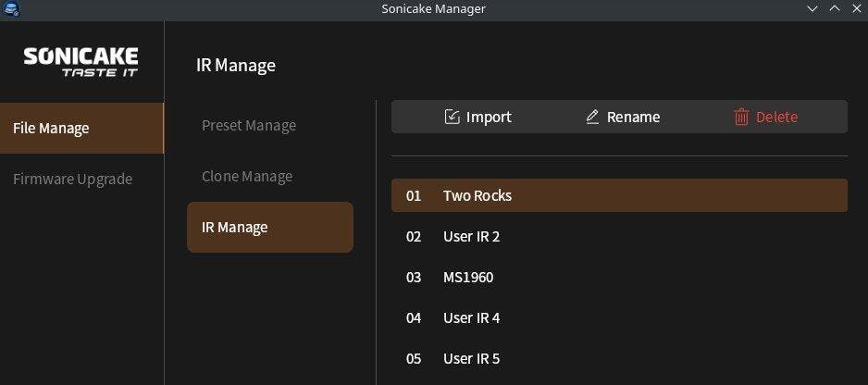
Task: Minimize the Sonicake Manager window
Action: coord(812,8)
